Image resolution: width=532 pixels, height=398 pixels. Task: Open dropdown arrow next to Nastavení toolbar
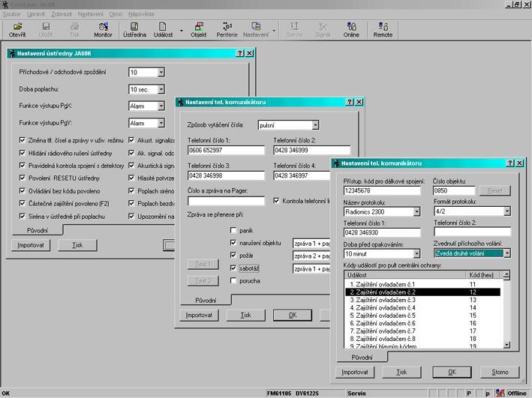(274, 31)
